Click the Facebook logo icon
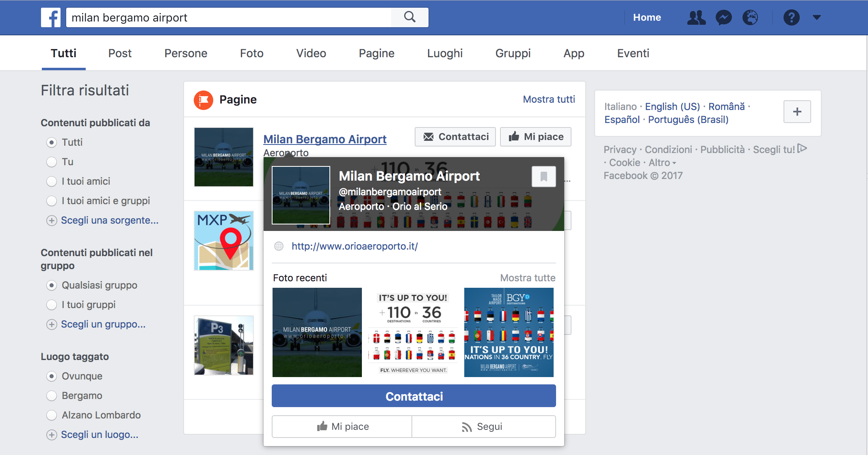This screenshot has width=868, height=455. 51,17
